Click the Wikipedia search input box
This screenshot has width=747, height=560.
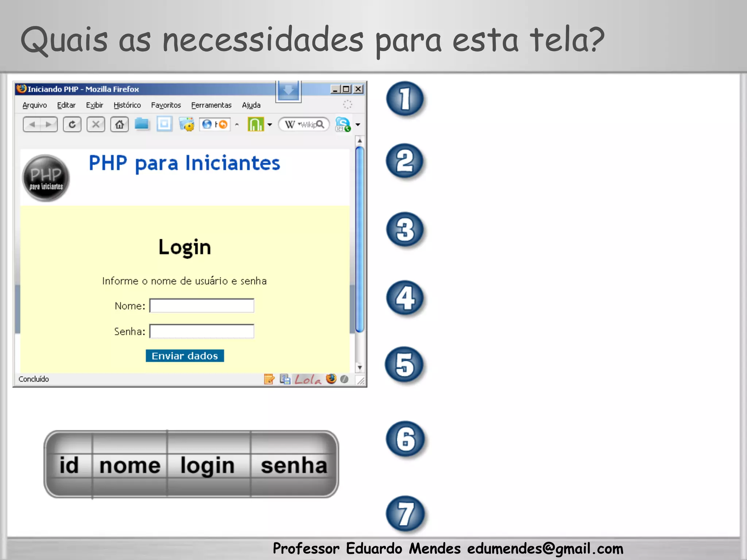pyautogui.click(x=304, y=124)
